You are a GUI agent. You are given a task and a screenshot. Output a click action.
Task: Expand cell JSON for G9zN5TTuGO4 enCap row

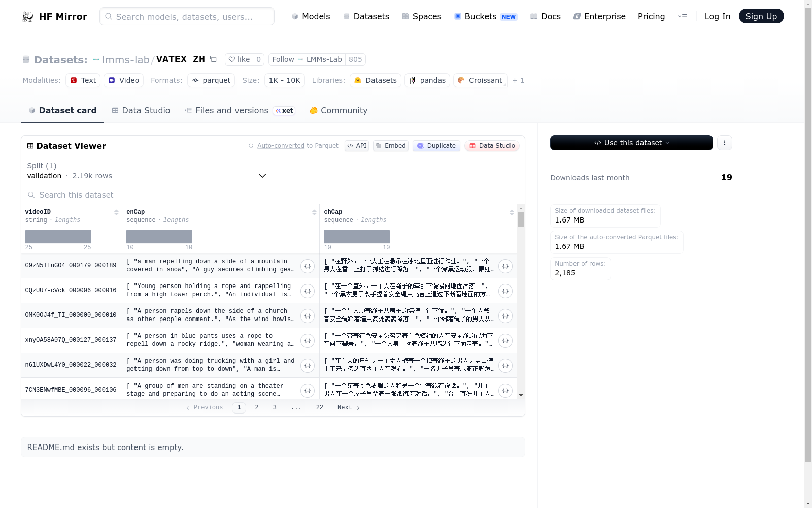coord(308,266)
